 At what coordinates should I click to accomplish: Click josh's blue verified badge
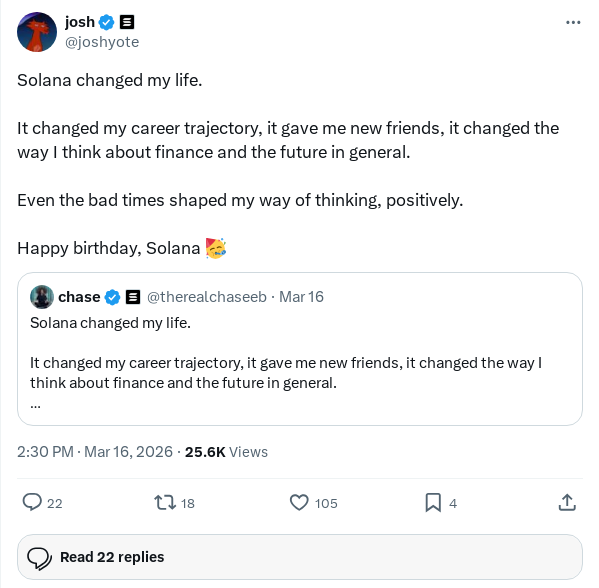pyautogui.click(x=107, y=22)
